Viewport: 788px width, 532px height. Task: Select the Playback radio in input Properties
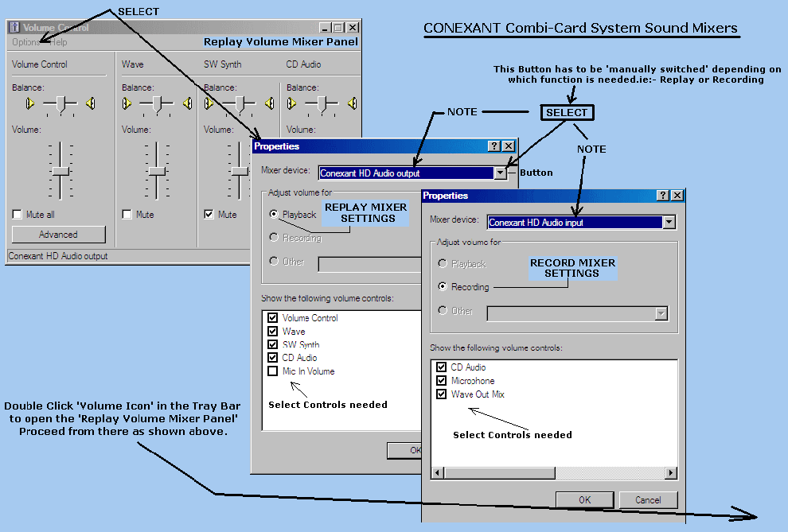(443, 263)
